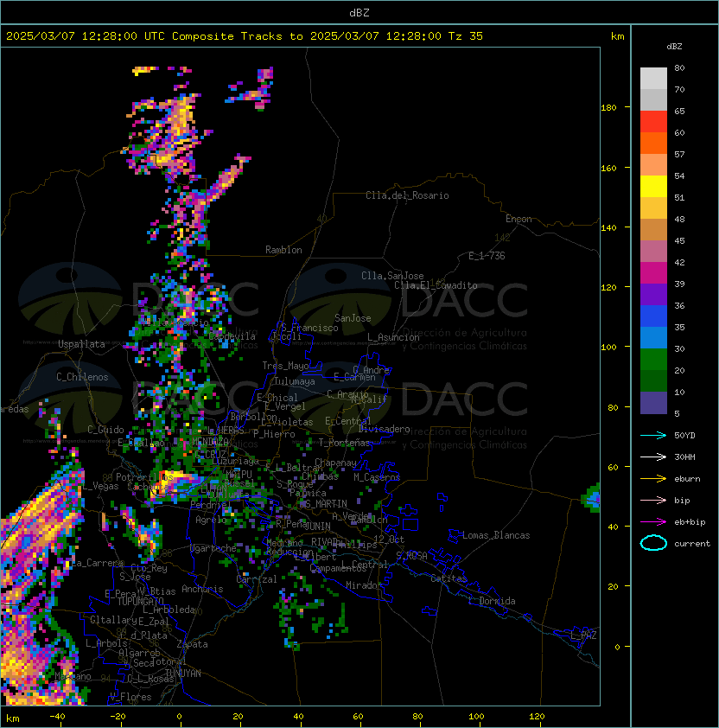Select the 'Clla.SanJose' place label

pyautogui.click(x=392, y=276)
